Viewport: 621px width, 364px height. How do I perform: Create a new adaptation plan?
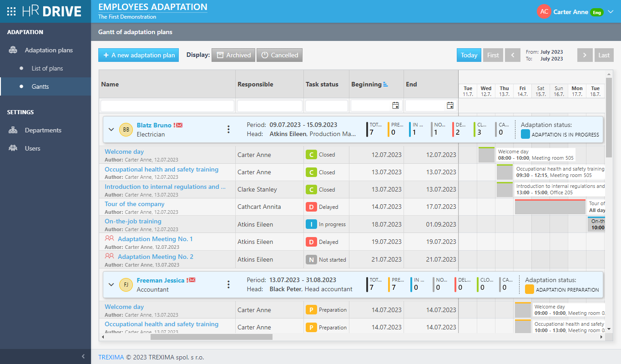pos(138,55)
